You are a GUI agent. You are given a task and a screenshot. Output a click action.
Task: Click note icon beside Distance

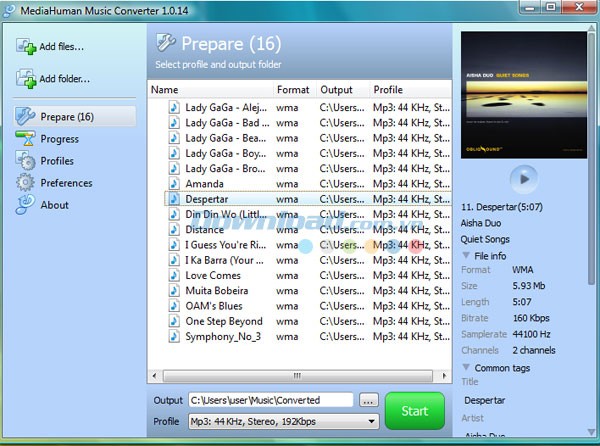point(174,230)
